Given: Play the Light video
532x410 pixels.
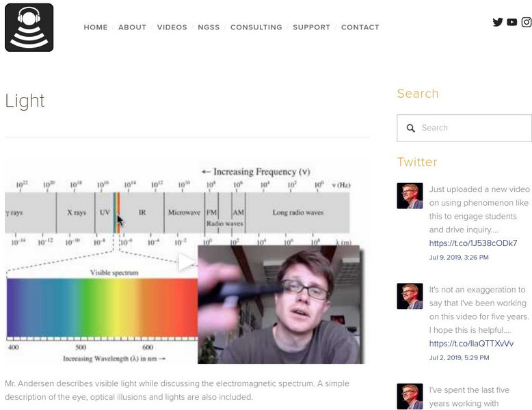Looking at the screenshot, I should pyautogui.click(x=186, y=262).
